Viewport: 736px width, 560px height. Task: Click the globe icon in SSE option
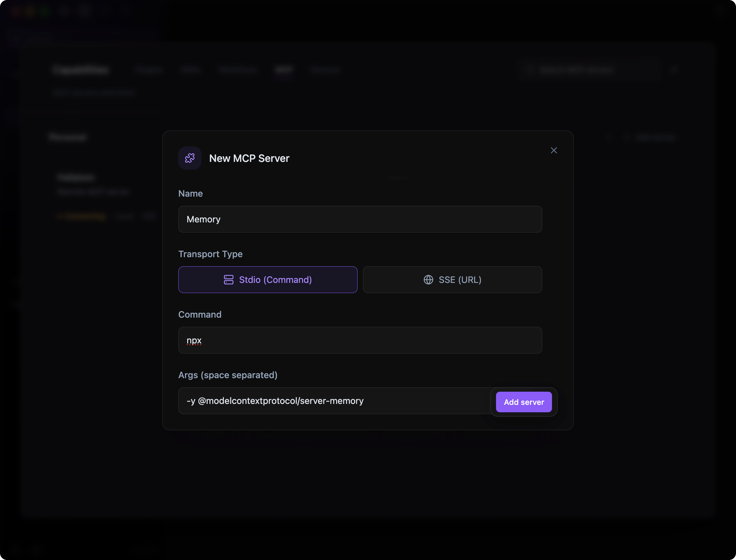point(428,280)
